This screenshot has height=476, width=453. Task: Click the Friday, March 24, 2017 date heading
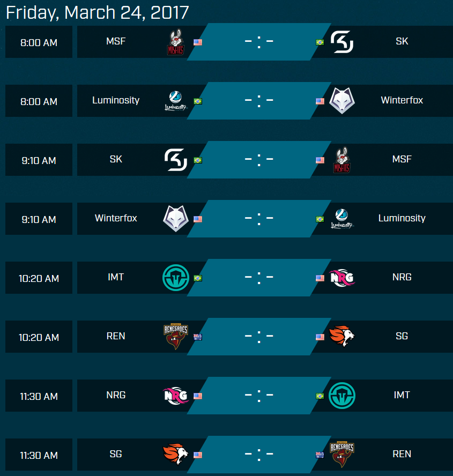tap(97, 12)
